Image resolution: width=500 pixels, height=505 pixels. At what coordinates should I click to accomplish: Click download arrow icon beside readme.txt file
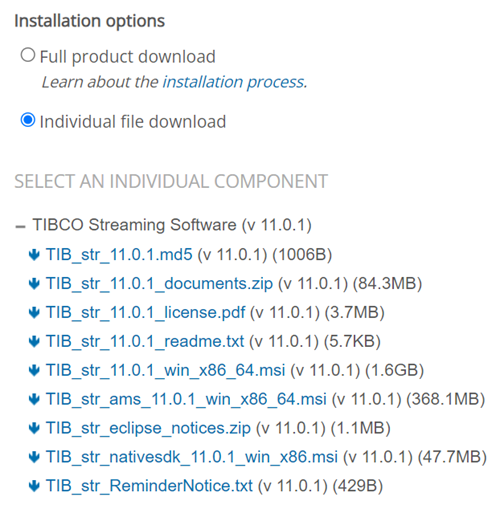[x=34, y=342]
